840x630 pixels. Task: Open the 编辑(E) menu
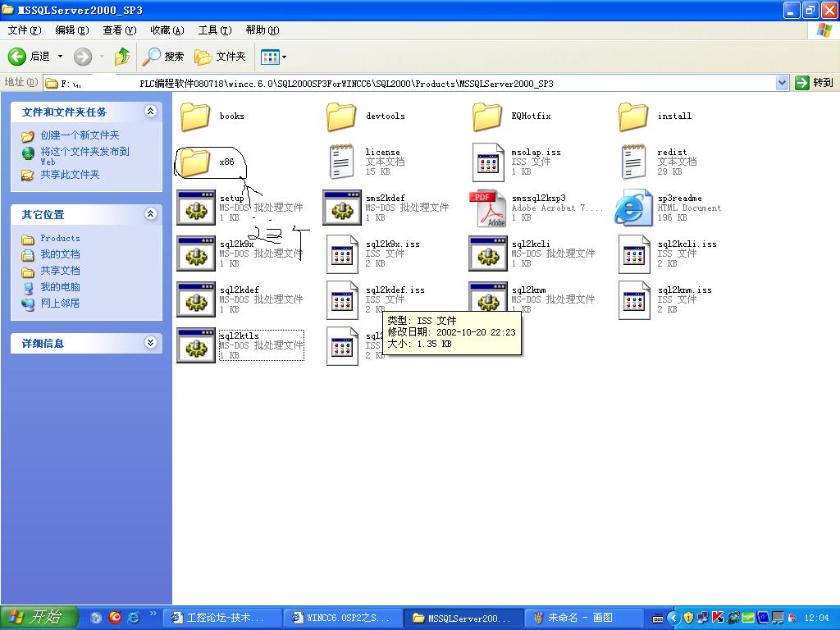[x=72, y=30]
